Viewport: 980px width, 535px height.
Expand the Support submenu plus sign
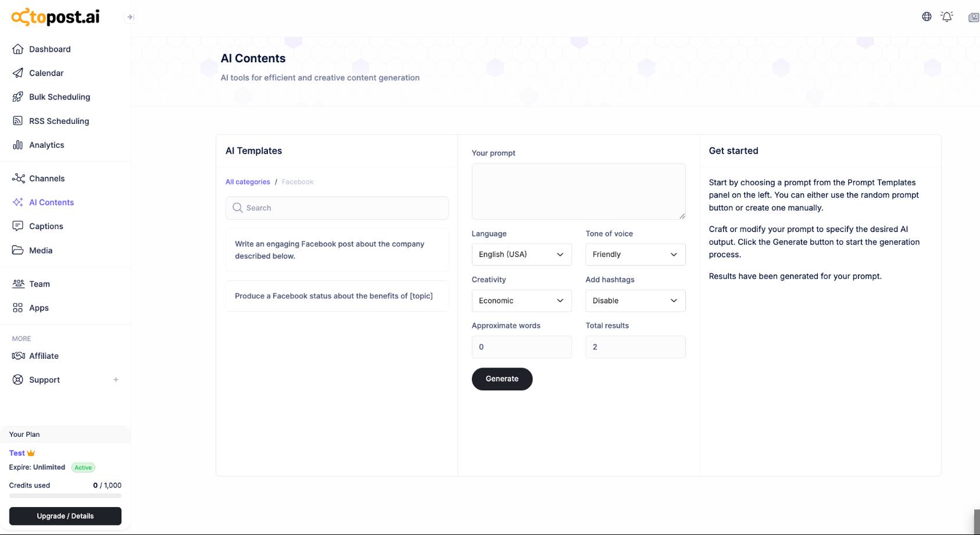coord(116,380)
